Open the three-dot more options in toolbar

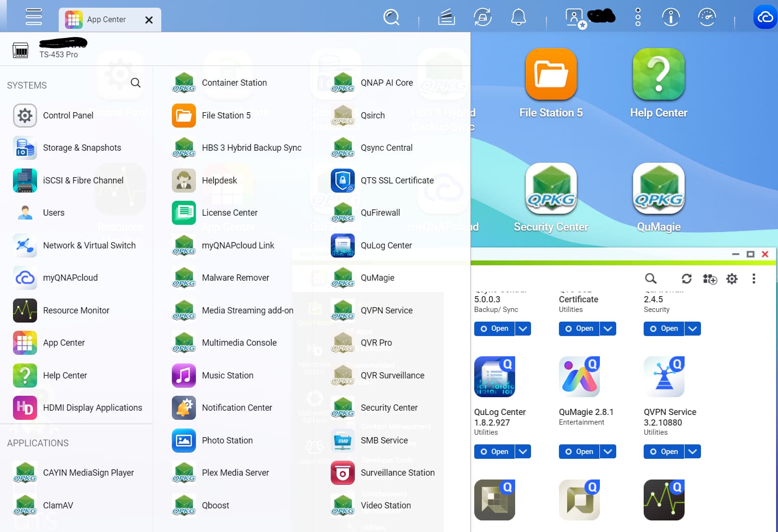click(753, 279)
